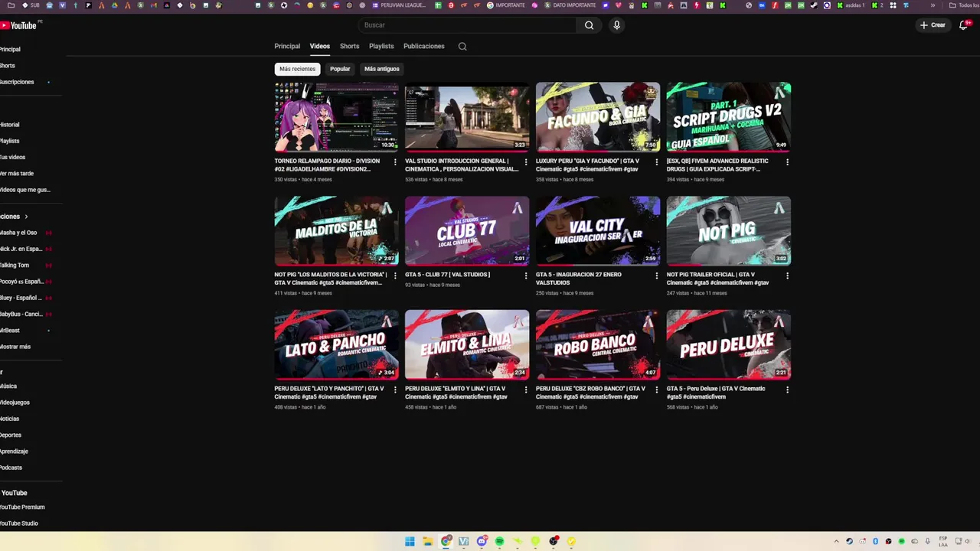Screen dimensions: 980x551
Task: Open more options for CBZ ROBO BANCO video
Action: pos(656,390)
